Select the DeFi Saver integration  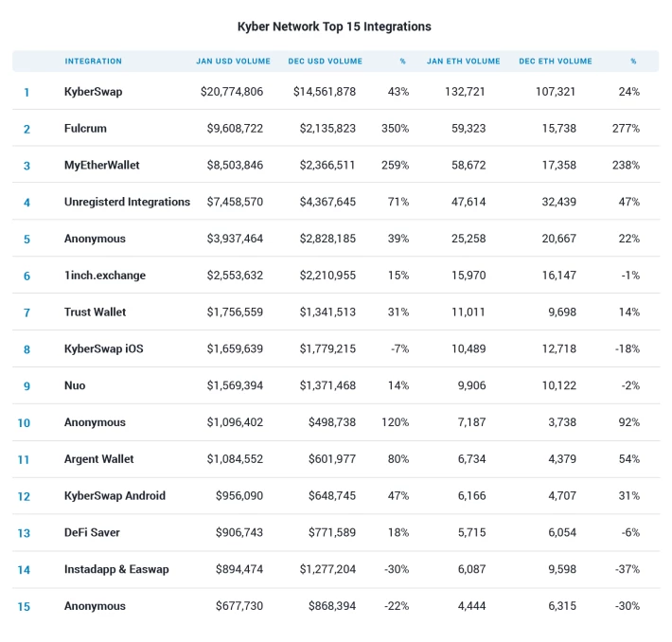[92, 532]
